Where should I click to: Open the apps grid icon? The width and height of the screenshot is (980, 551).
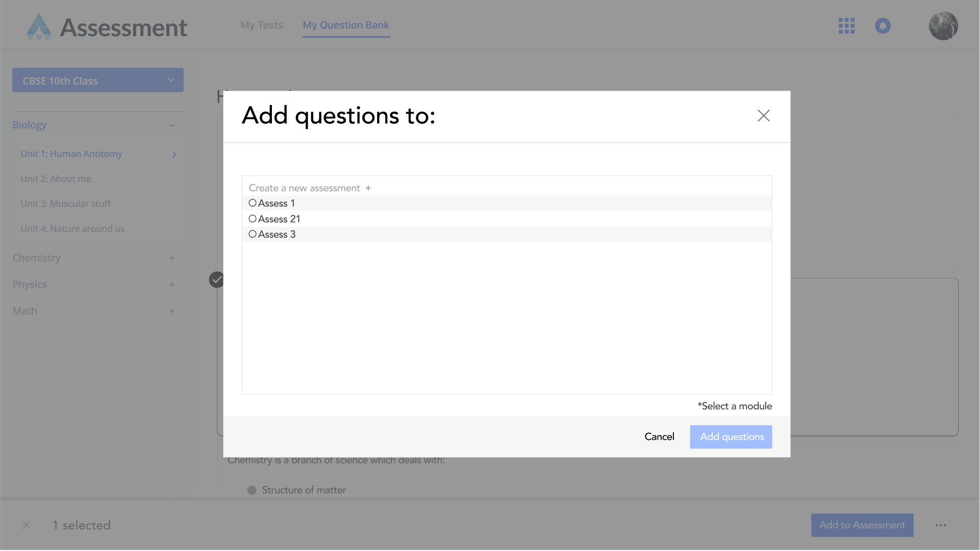[x=846, y=26]
